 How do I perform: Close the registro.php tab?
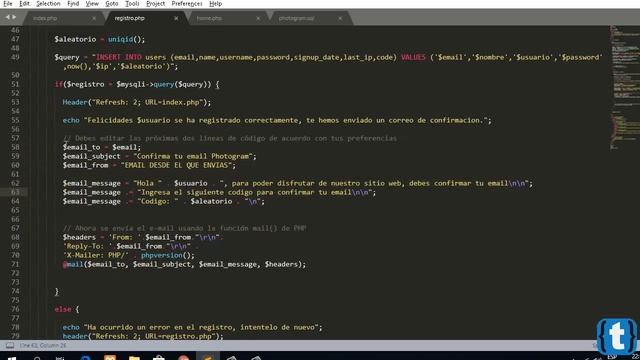[x=176, y=18]
